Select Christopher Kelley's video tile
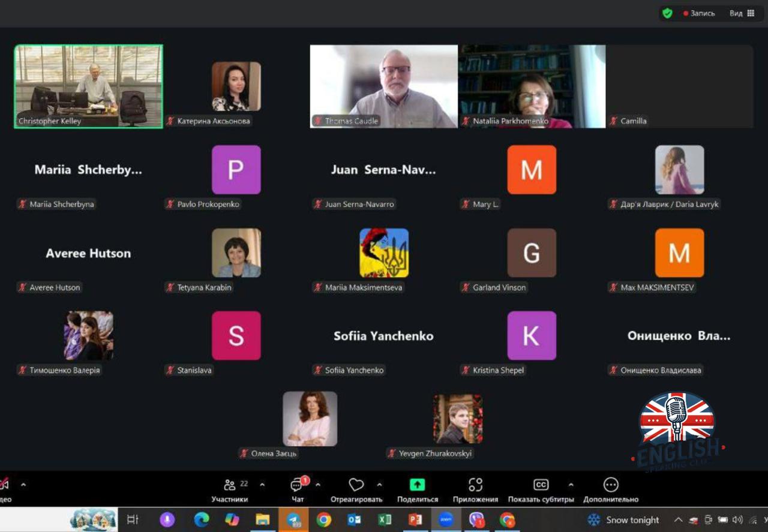Image resolution: width=768 pixels, height=532 pixels. point(89,86)
